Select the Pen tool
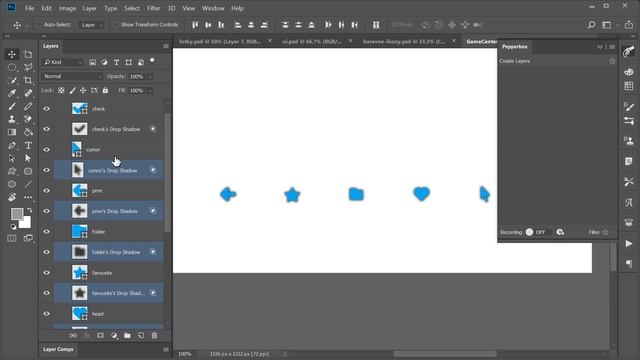Viewport: 640px width, 360px height. coord(12,145)
